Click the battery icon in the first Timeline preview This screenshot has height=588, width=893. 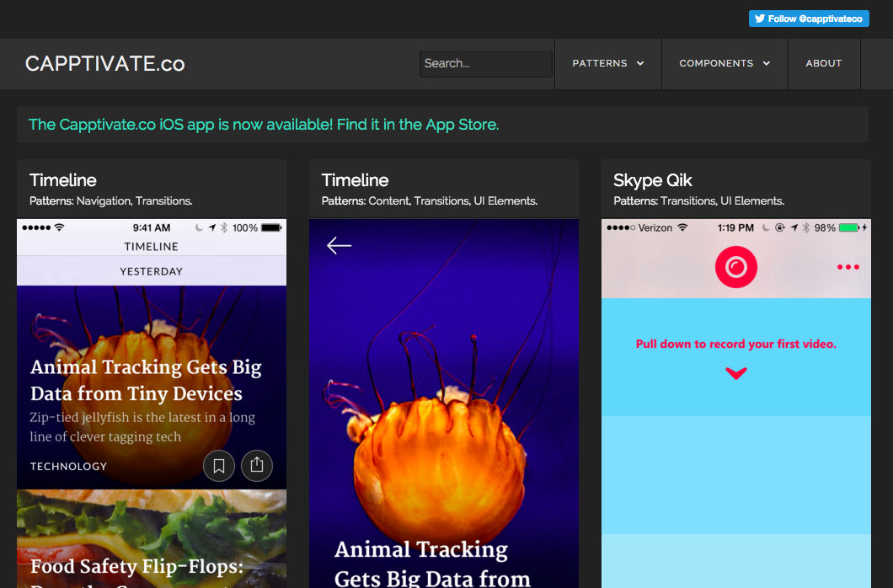click(271, 227)
